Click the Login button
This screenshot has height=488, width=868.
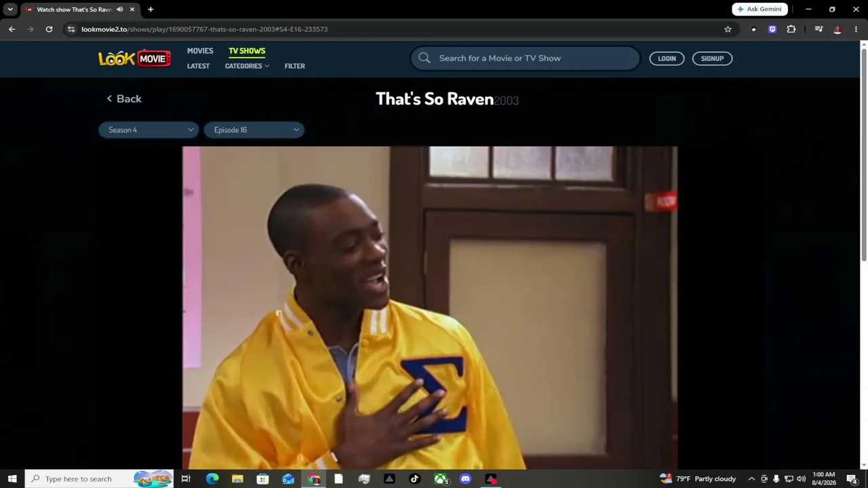(667, 58)
